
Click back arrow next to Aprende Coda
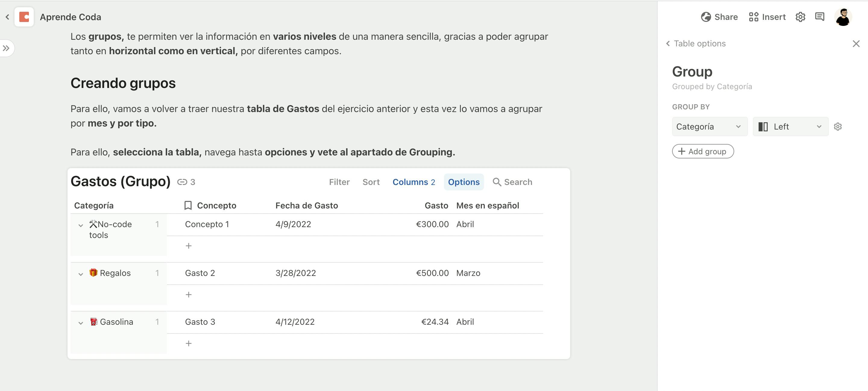pyautogui.click(x=8, y=17)
